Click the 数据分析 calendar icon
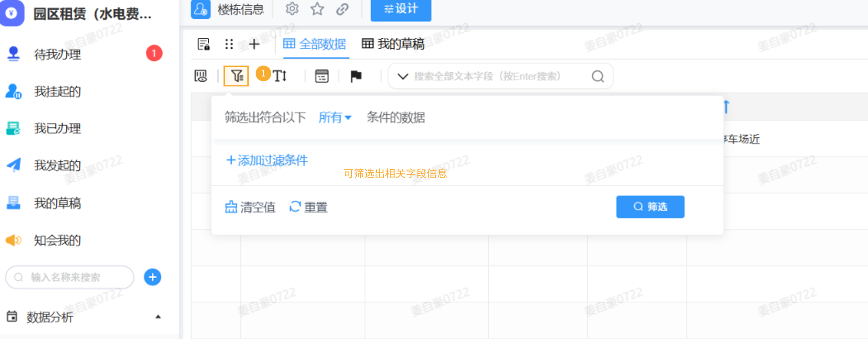This screenshot has height=339, width=868. [x=12, y=316]
